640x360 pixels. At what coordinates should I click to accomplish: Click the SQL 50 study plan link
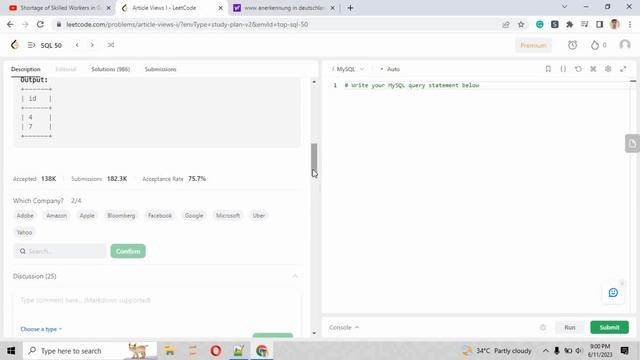pyautogui.click(x=51, y=45)
